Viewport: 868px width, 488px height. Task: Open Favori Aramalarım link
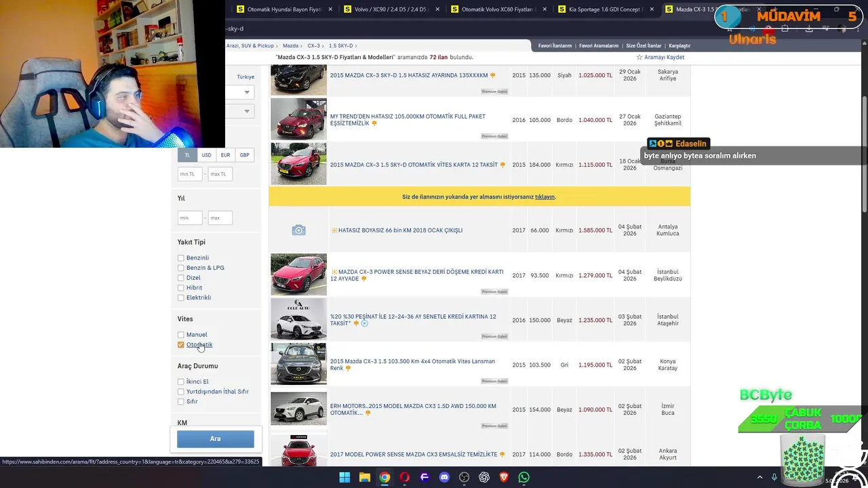coord(599,46)
